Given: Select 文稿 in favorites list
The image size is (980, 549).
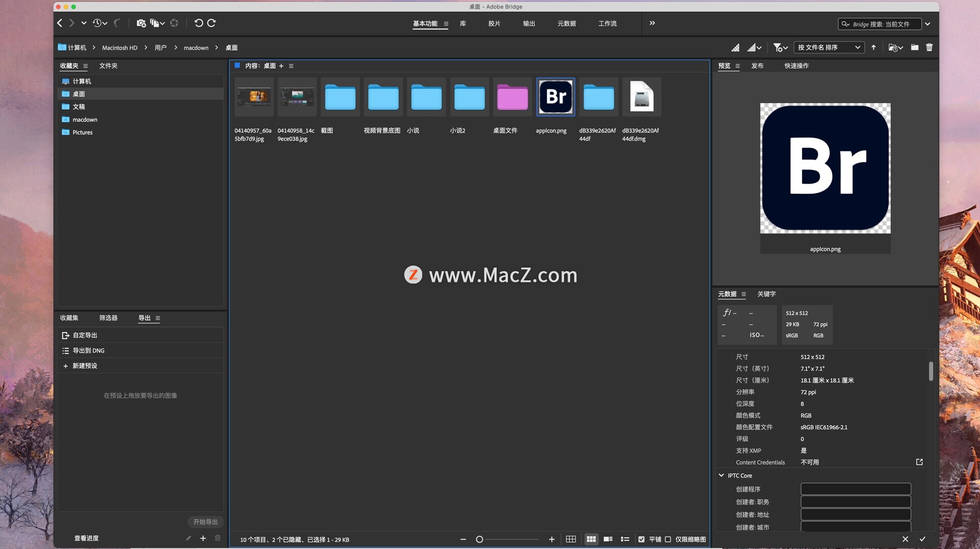Looking at the screenshot, I should tap(140, 107).
